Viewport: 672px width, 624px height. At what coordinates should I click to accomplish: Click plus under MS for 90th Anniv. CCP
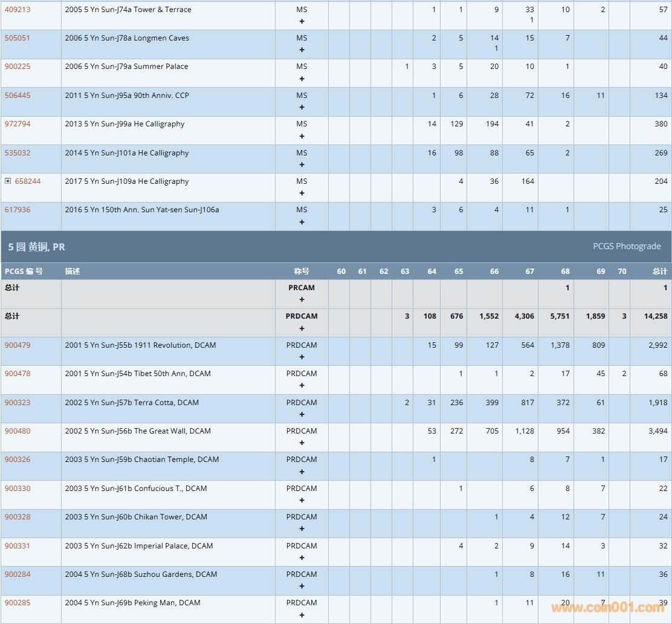(x=302, y=107)
